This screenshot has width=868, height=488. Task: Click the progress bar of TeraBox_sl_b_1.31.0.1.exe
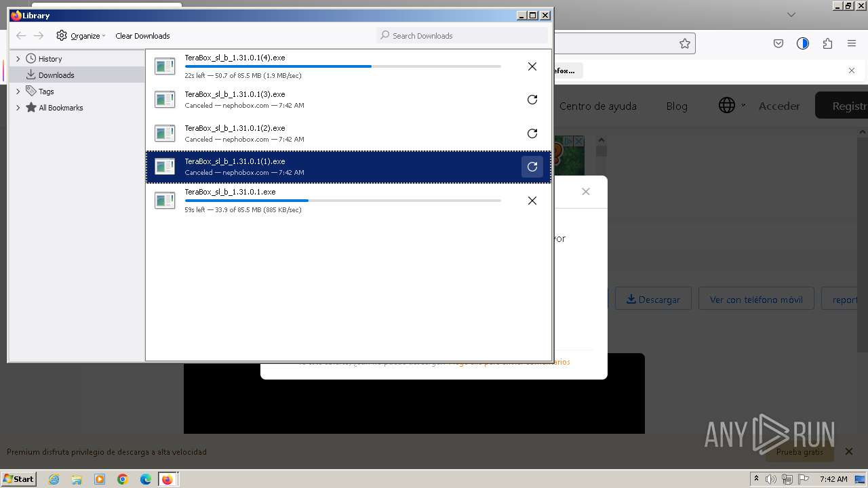click(342, 201)
